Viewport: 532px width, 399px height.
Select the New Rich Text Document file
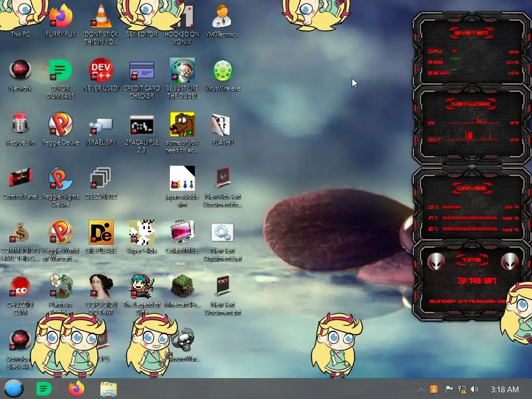222,178
